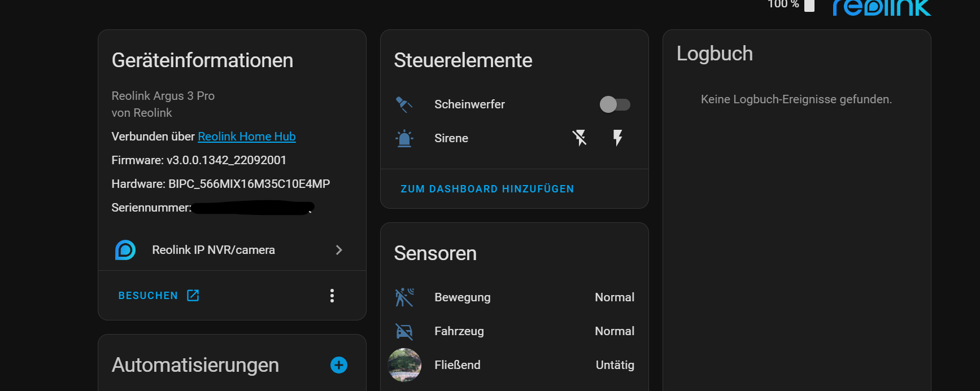980x391 pixels.
Task: Open the external link icon beside BESUCHEN
Action: click(x=193, y=295)
